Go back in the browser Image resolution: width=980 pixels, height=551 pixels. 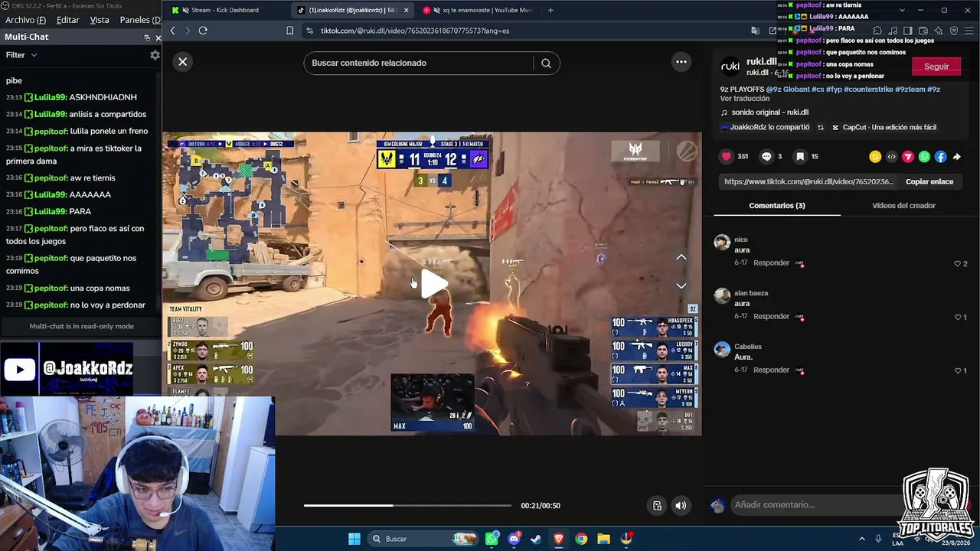(x=173, y=31)
